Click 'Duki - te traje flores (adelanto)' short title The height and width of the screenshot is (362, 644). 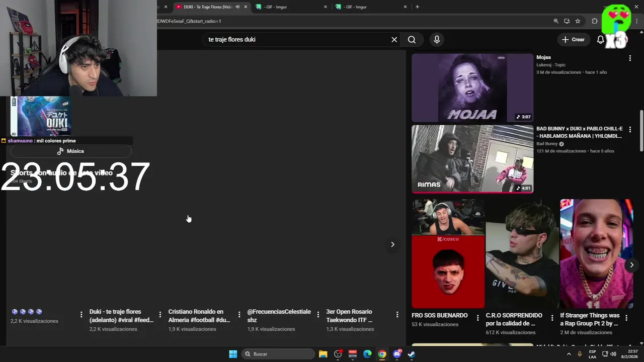click(x=121, y=316)
